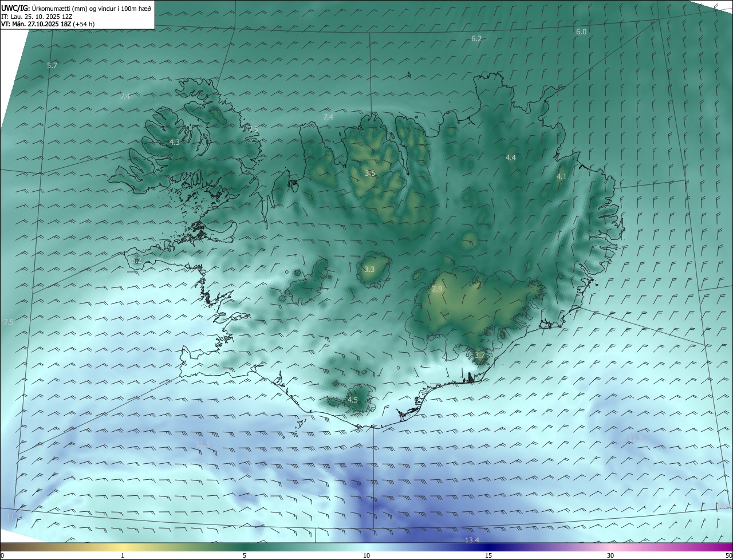
Task: Click the 10 tick on the color scale
Action: 366,556
